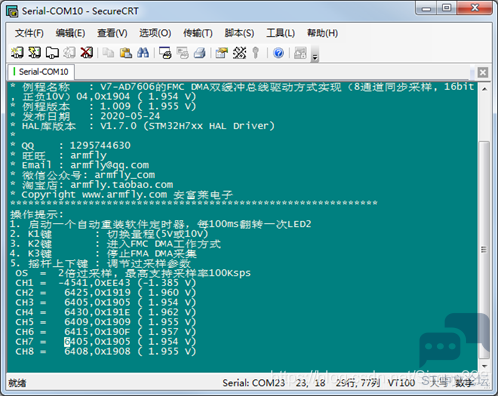498x396 pixels.
Task: Open Help with the blue question icon
Action: [278, 53]
